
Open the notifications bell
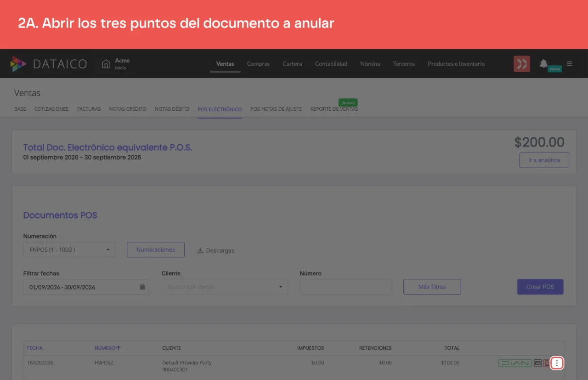point(543,63)
